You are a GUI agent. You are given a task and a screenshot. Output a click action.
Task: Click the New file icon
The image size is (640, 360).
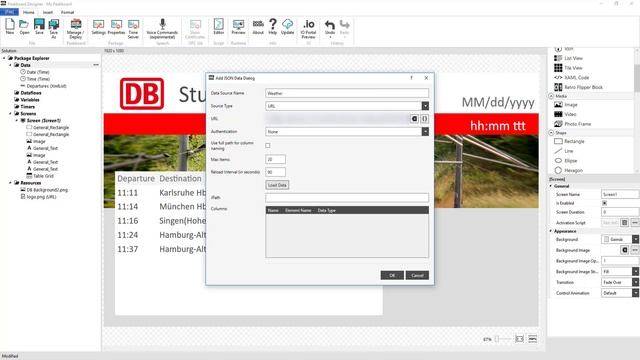coord(10,24)
